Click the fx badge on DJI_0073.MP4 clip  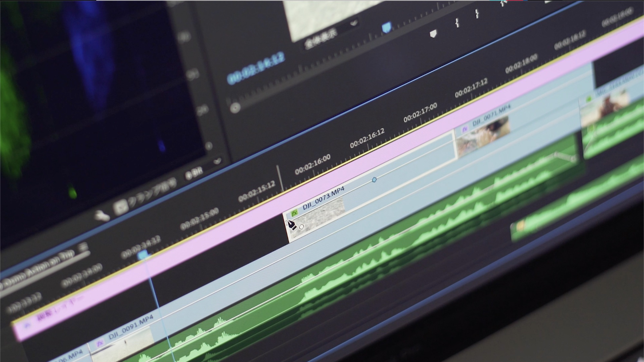point(294,213)
